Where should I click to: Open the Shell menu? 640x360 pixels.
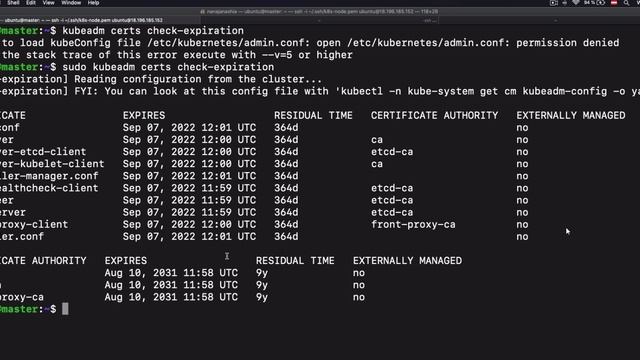[x=13, y=2]
